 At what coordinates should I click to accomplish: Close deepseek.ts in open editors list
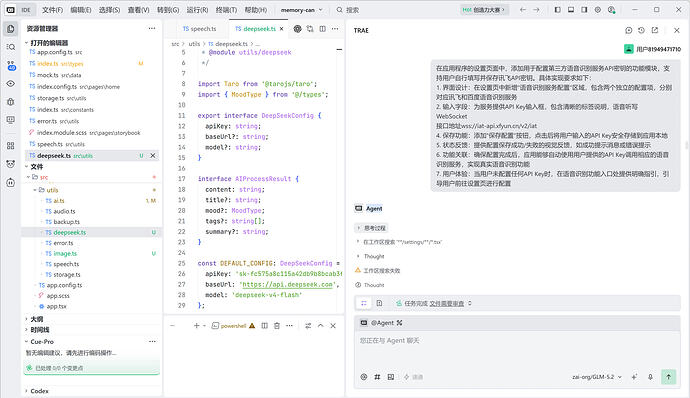pyautogui.click(x=153, y=155)
